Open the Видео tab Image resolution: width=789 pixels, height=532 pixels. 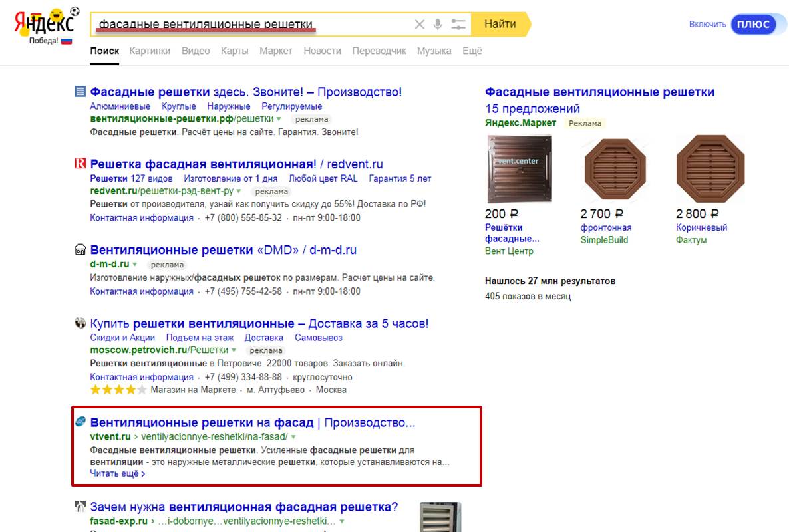pyautogui.click(x=196, y=51)
